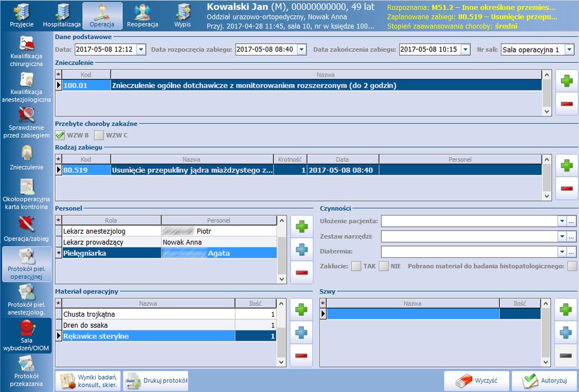
Task: Open the Wypis stage icon
Action: pos(182,15)
